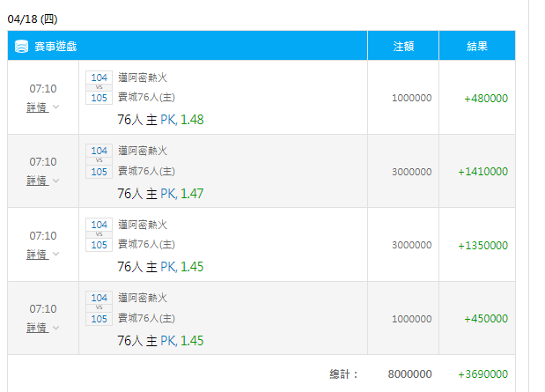Click team number 105 in the 1.47 row
The height and width of the screenshot is (392, 545).
(99, 172)
